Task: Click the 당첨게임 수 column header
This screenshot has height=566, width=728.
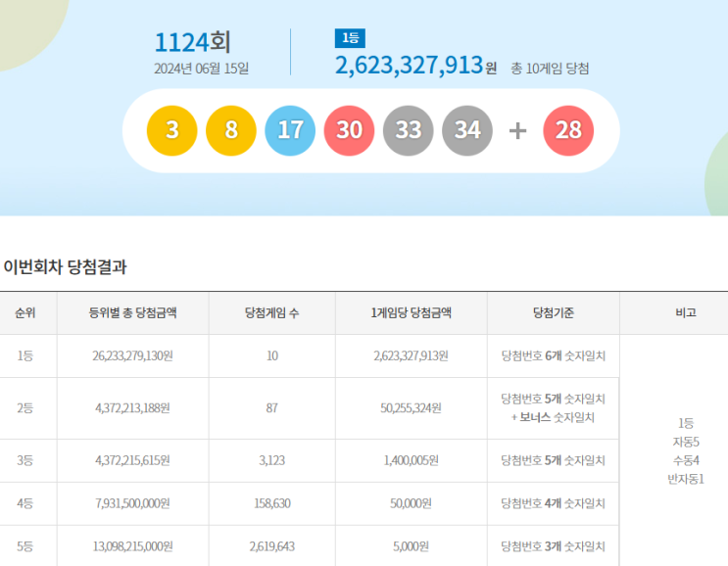Action: point(272,312)
